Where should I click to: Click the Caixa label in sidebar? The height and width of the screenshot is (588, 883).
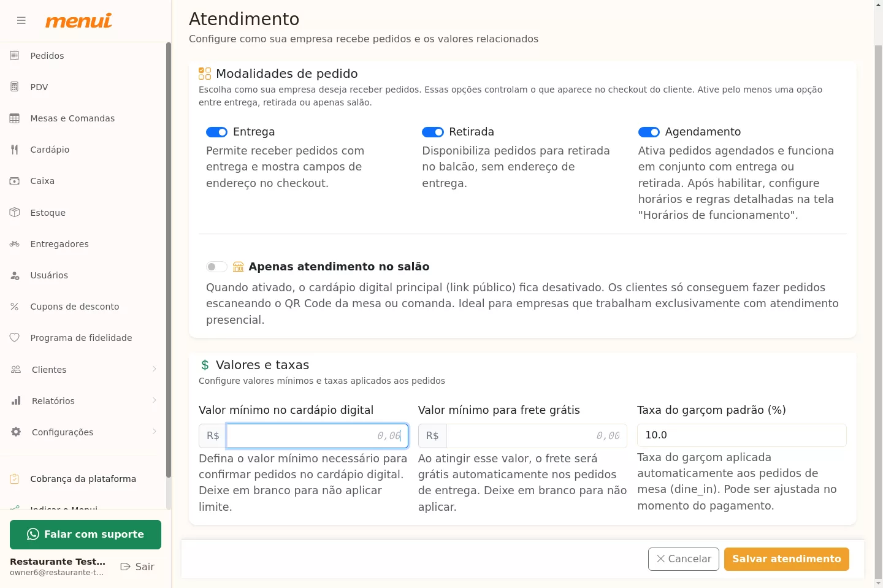click(x=42, y=181)
